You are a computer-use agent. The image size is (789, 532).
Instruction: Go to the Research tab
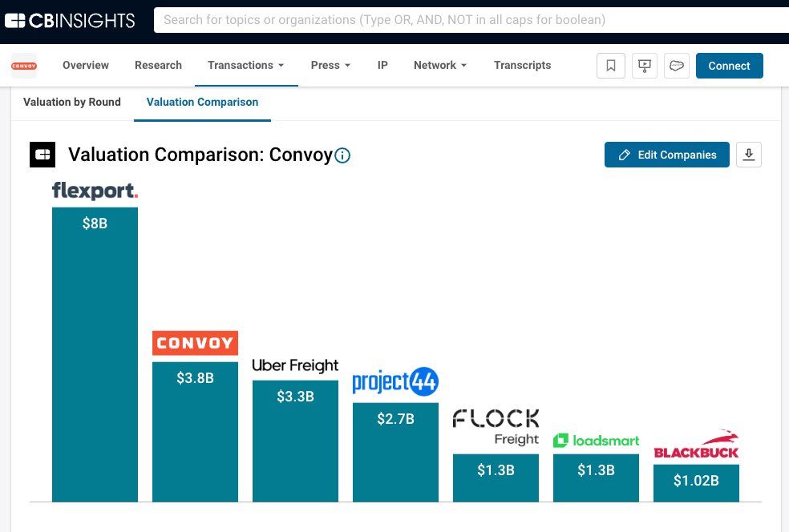[158, 66]
